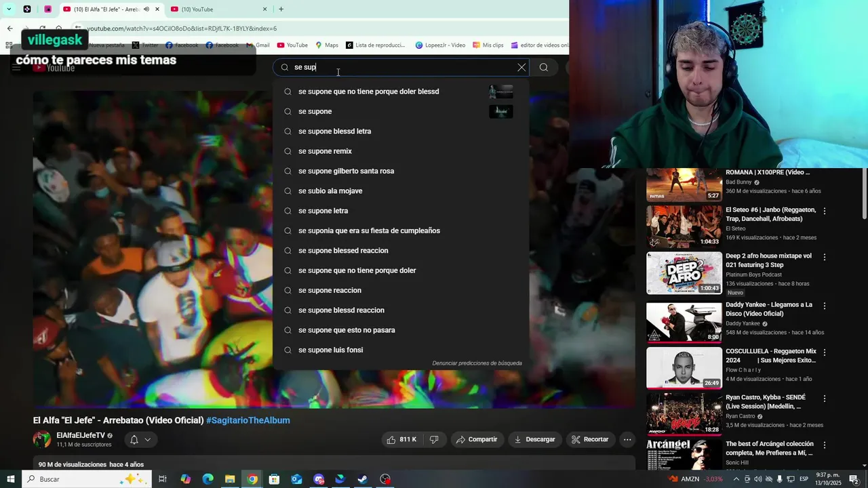Open Task View in the taskbar
Viewport: 868px width, 488px height.
tap(163, 479)
